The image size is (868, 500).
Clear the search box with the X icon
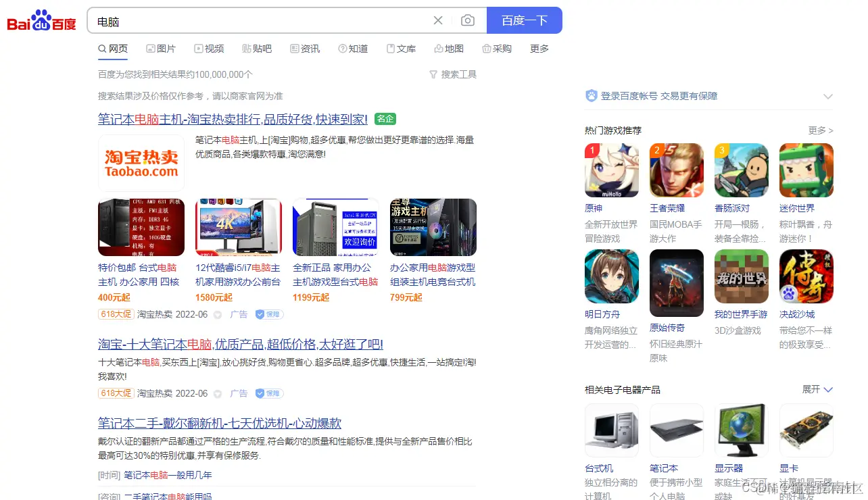tap(438, 21)
